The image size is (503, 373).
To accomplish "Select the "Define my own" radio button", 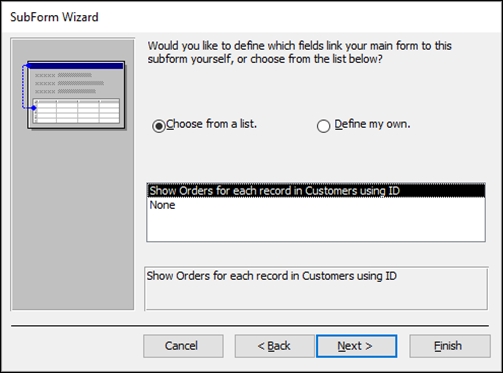I will point(323,126).
